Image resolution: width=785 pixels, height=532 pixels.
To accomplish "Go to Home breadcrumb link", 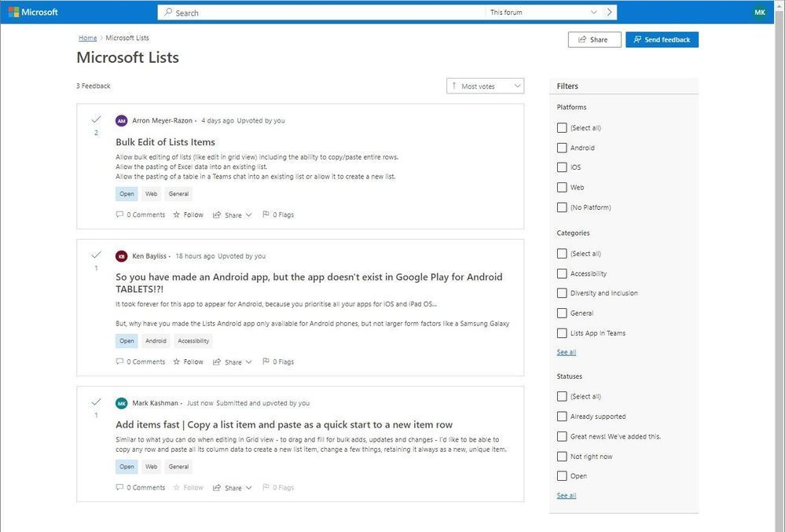I will pyautogui.click(x=87, y=38).
